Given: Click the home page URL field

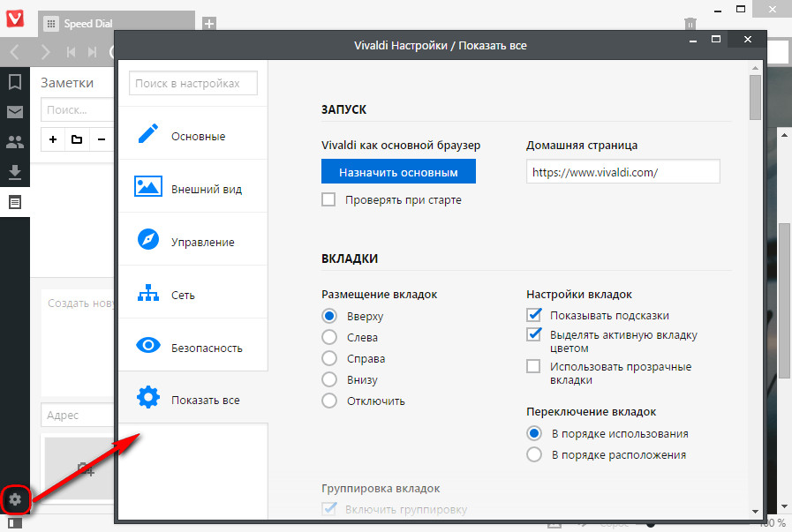Looking at the screenshot, I should coord(622,172).
